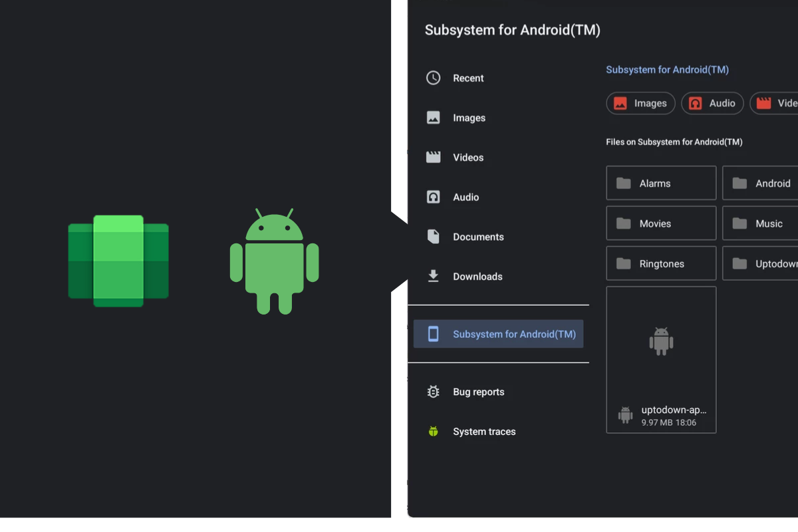
Task: Click the System traces green bug icon
Action: (434, 432)
